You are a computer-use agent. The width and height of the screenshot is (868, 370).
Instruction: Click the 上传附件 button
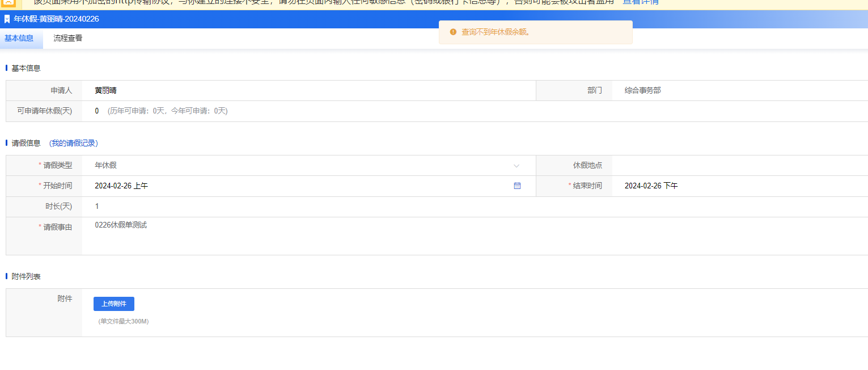(x=114, y=304)
